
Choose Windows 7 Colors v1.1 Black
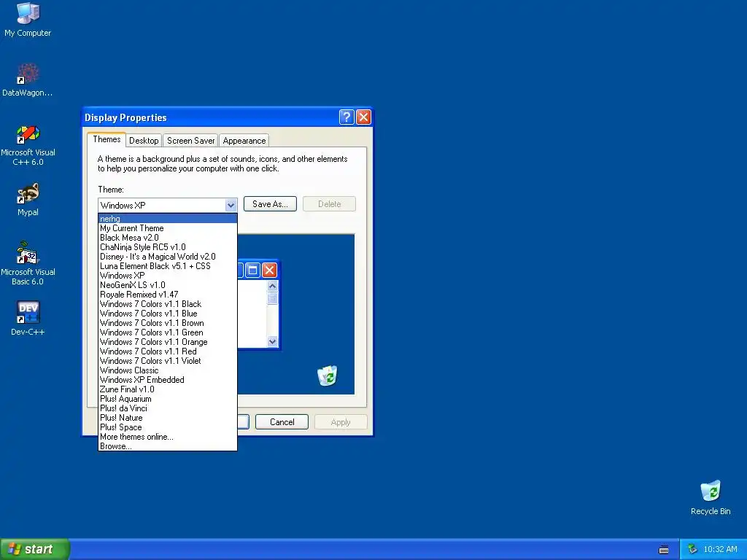click(167, 304)
